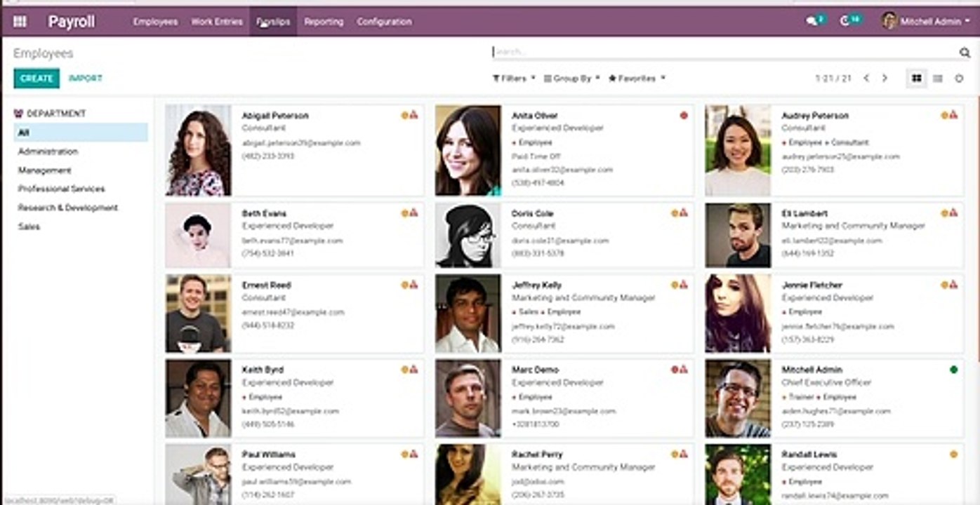Image resolution: width=980 pixels, height=505 pixels.
Task: Click the 1-21 / 21 pager counter
Action: 833,79
